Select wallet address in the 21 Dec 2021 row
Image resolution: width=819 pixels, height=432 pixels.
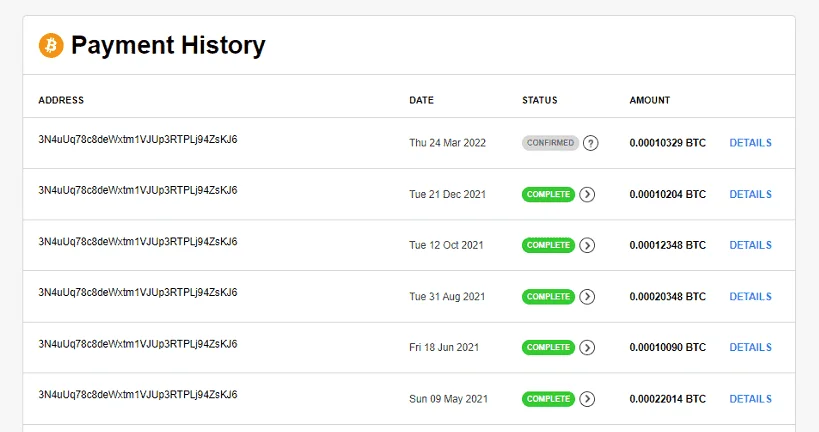138,190
